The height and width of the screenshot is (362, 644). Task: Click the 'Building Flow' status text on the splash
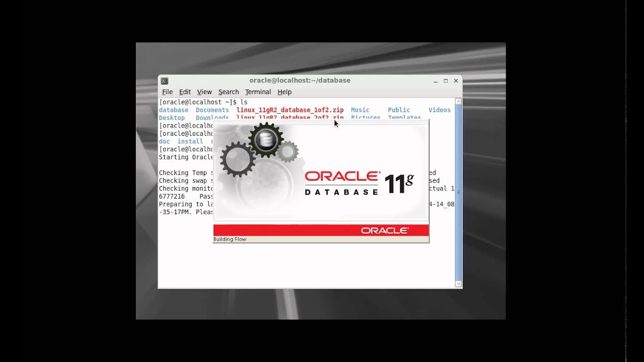(230, 239)
